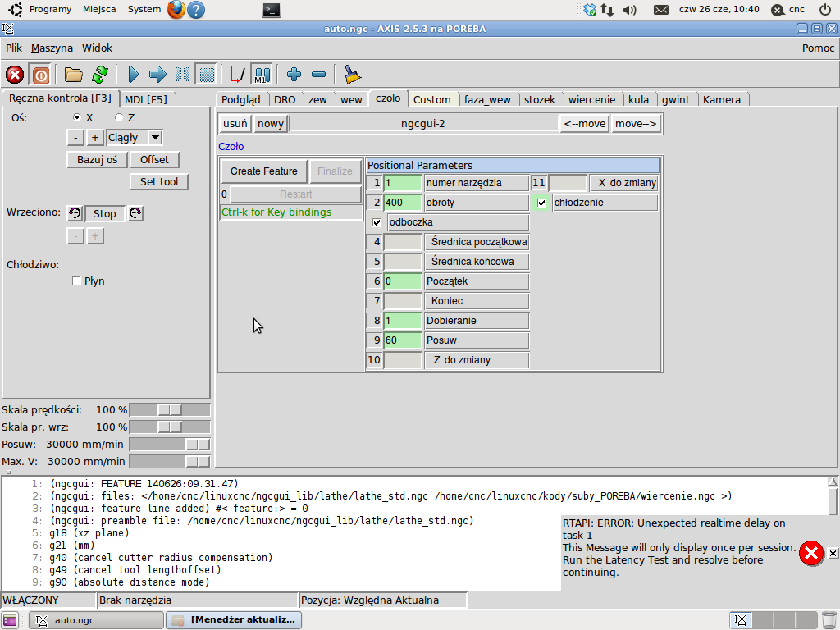Start spindle counterclockwise icon left of Stop

[75, 213]
